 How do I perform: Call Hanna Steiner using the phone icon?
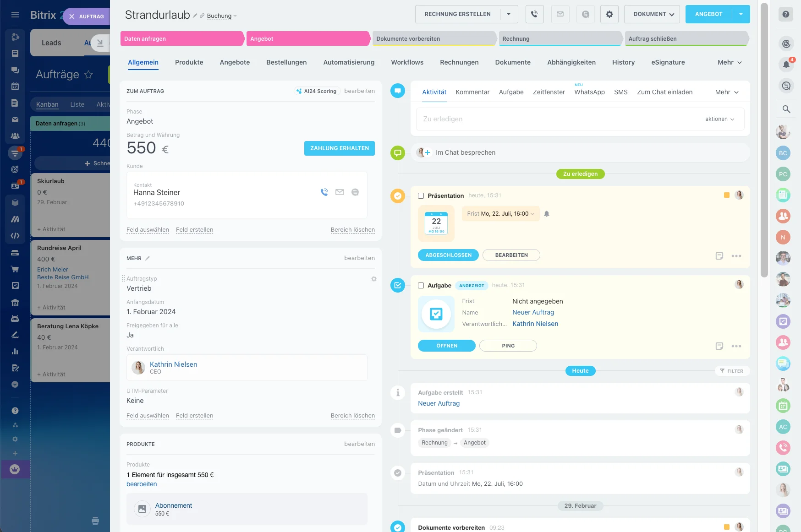[324, 192]
